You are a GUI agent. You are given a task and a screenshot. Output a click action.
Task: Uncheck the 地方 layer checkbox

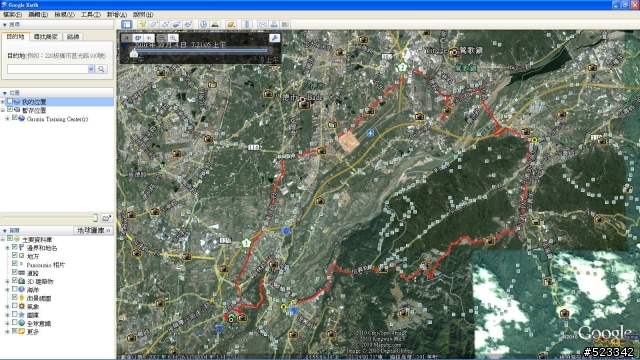[x=15, y=256]
